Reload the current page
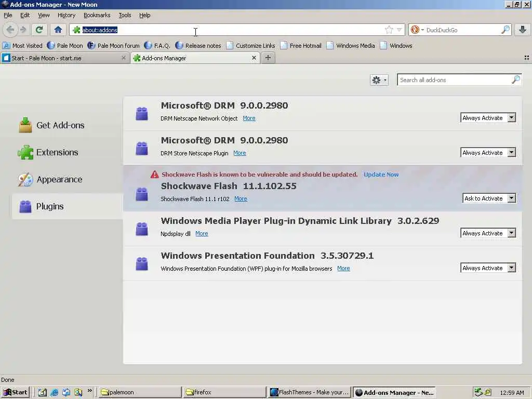 pos(39,30)
